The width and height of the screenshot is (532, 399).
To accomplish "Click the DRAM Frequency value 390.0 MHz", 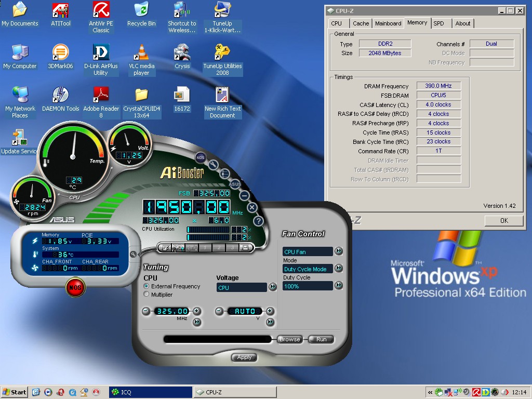I will pos(438,86).
